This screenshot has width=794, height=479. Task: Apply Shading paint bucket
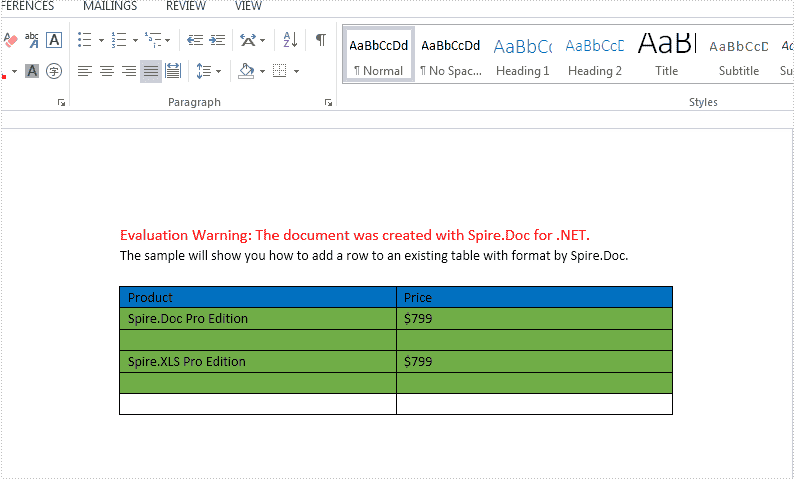click(246, 71)
